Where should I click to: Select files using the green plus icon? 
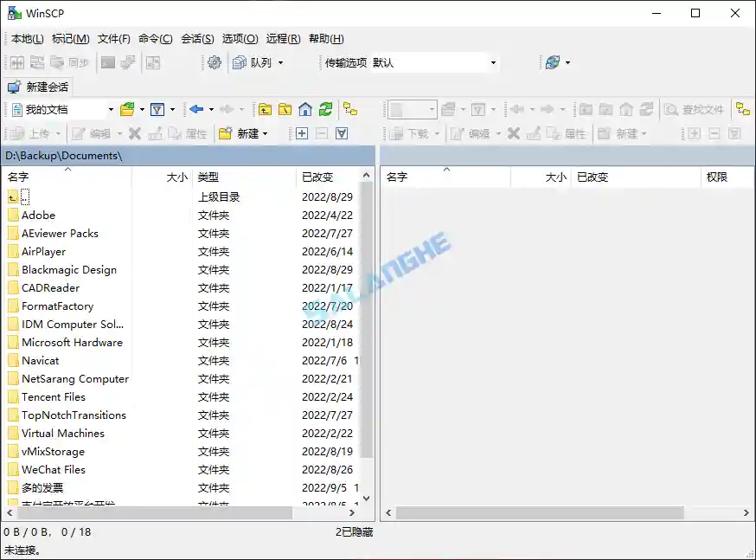point(300,132)
